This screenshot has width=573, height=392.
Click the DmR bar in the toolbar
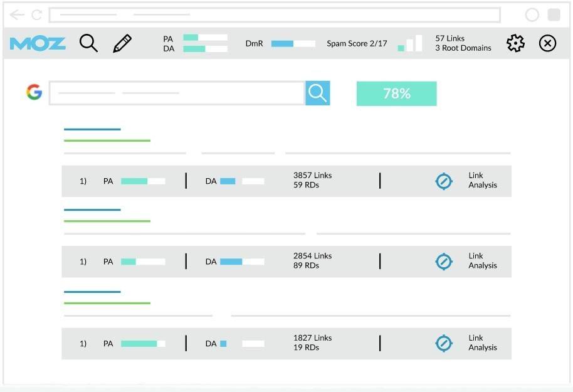[293, 44]
